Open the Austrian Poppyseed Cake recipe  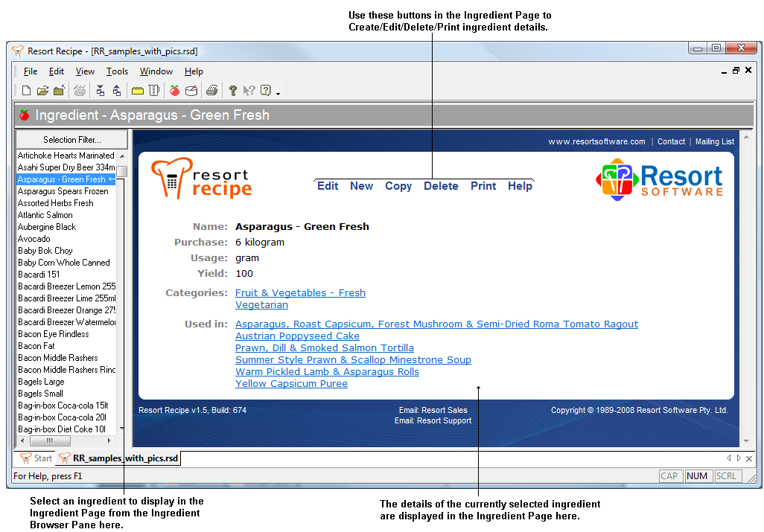tap(297, 336)
